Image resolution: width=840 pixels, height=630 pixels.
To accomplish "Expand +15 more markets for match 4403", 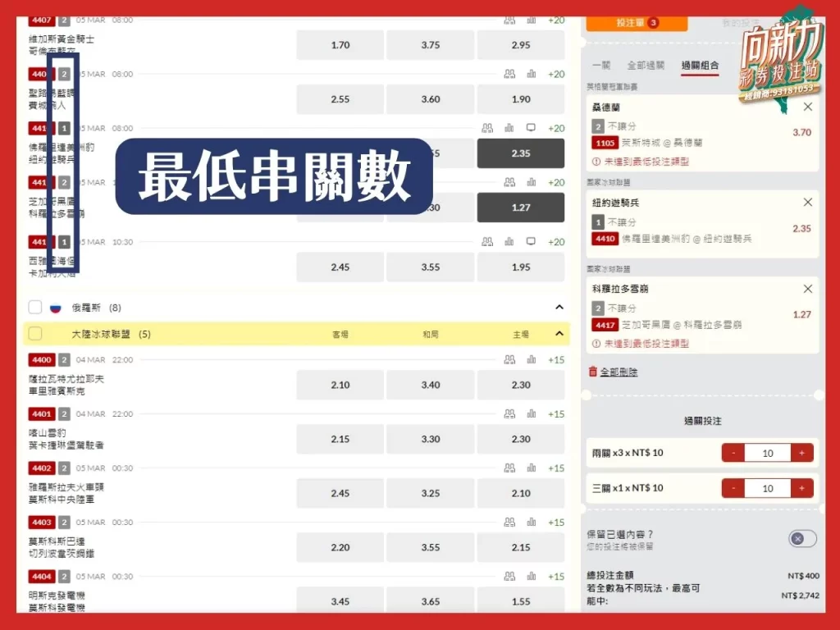I will pyautogui.click(x=556, y=523).
